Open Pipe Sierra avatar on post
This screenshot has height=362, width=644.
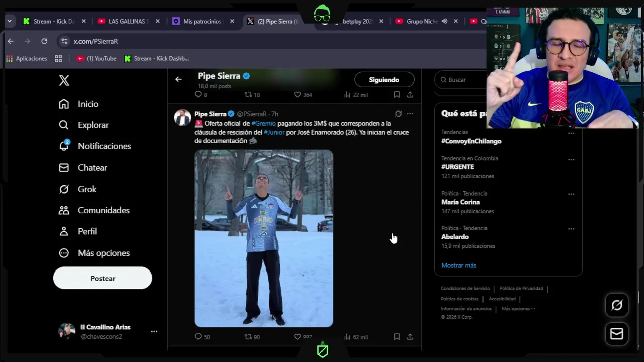coord(182,118)
